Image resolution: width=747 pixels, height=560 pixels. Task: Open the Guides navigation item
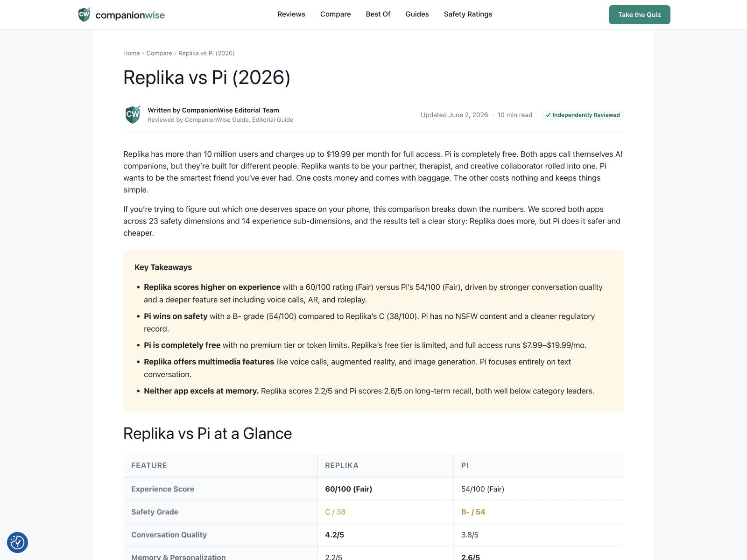417,14
